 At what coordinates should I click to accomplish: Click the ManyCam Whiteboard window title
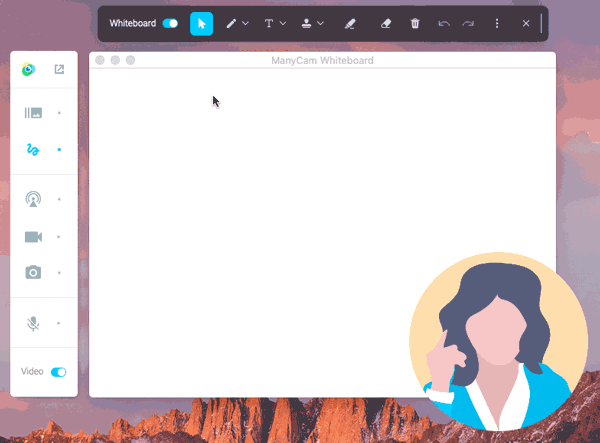pyautogui.click(x=322, y=60)
